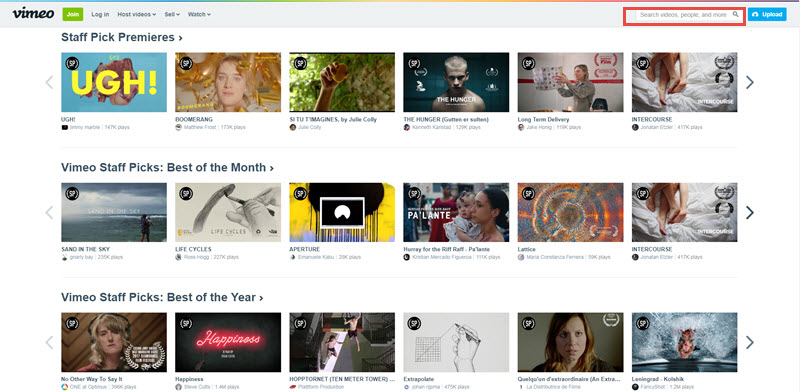Click La Distributrice de Films avatar icon
The width and height of the screenshot is (800, 392).
coord(521,387)
